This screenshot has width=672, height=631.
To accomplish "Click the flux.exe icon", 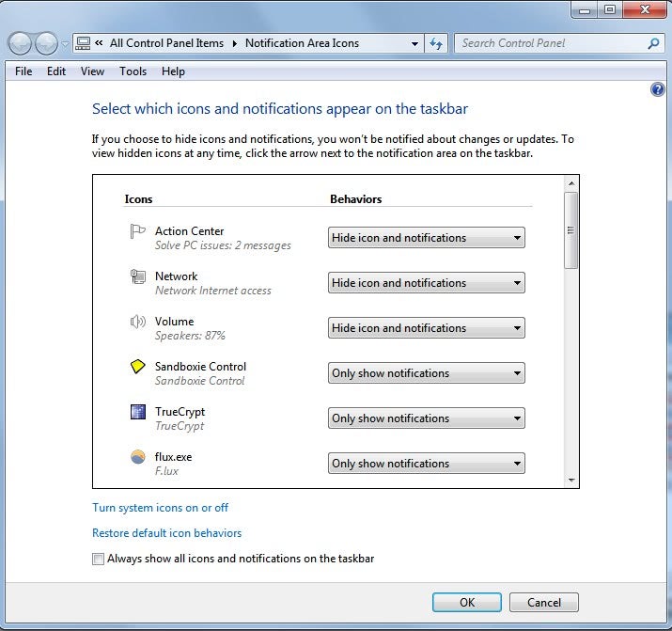I will tap(137, 457).
